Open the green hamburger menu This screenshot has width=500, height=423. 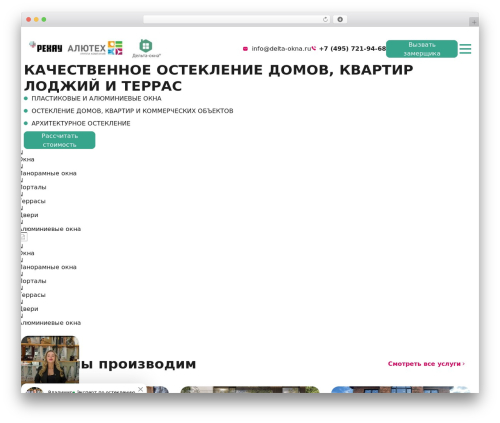click(465, 49)
